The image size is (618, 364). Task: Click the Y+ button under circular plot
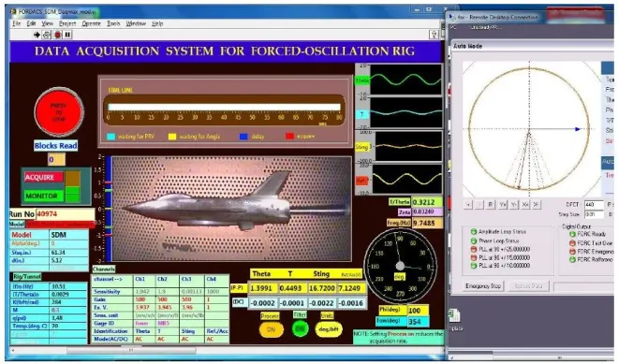click(x=502, y=205)
